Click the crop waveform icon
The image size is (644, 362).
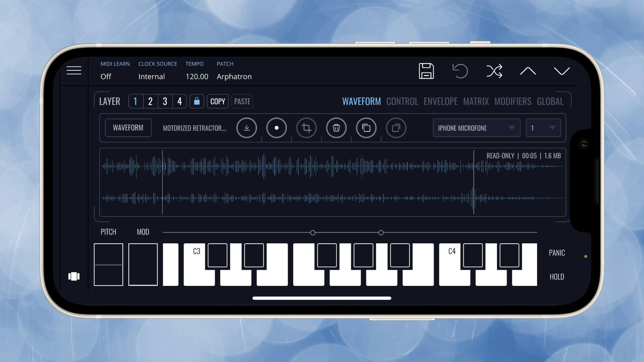(307, 128)
